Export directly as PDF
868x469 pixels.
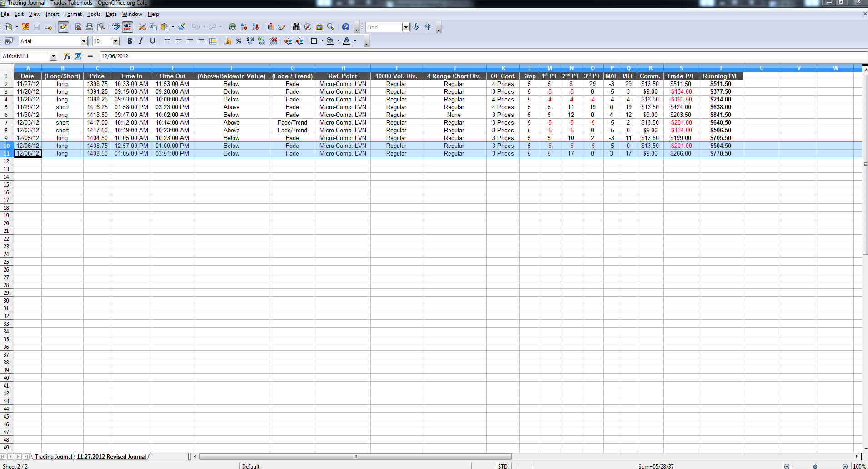[x=78, y=27]
